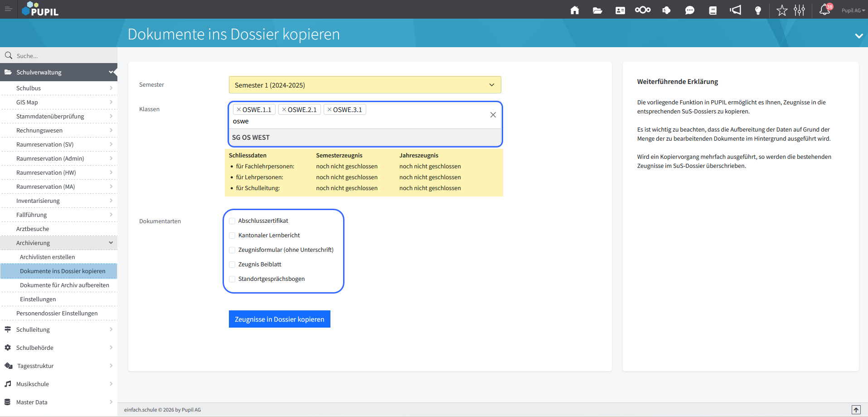The height and width of the screenshot is (417, 868).
Task: Tick the Standortgesprächsbogen checkbox
Action: click(232, 279)
